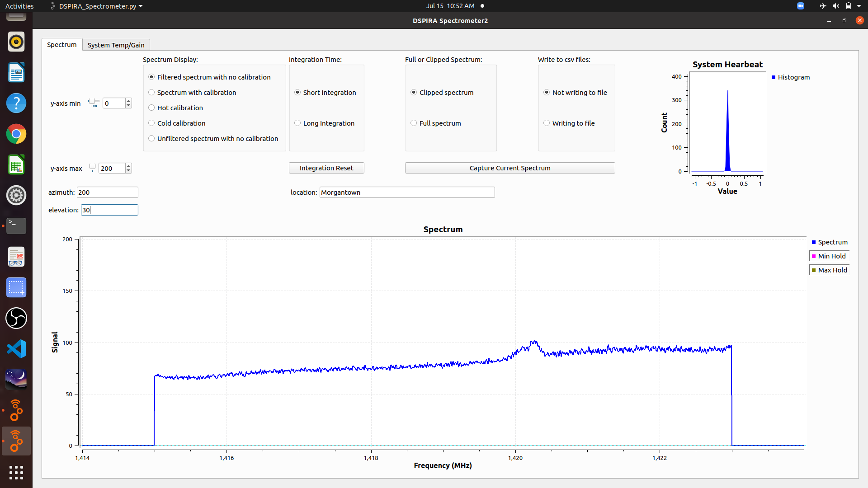Click the y-axis max value field
The image size is (868, 488).
tap(112, 169)
